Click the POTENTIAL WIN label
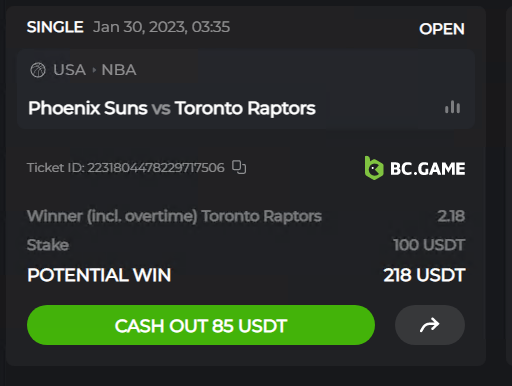 [99, 275]
